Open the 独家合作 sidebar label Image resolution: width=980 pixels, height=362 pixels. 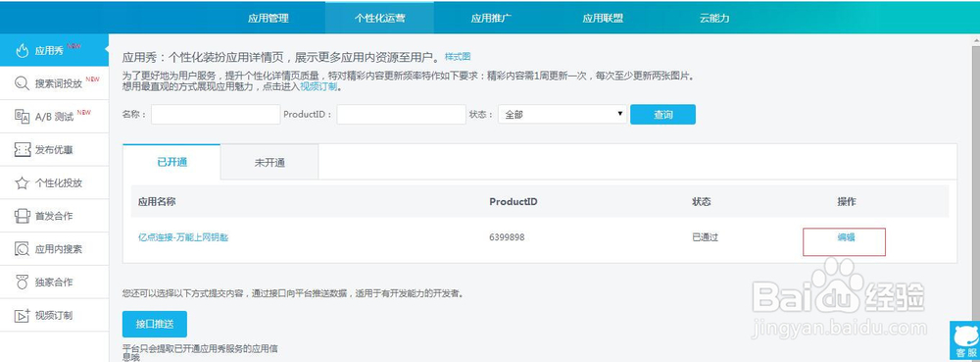point(54,282)
